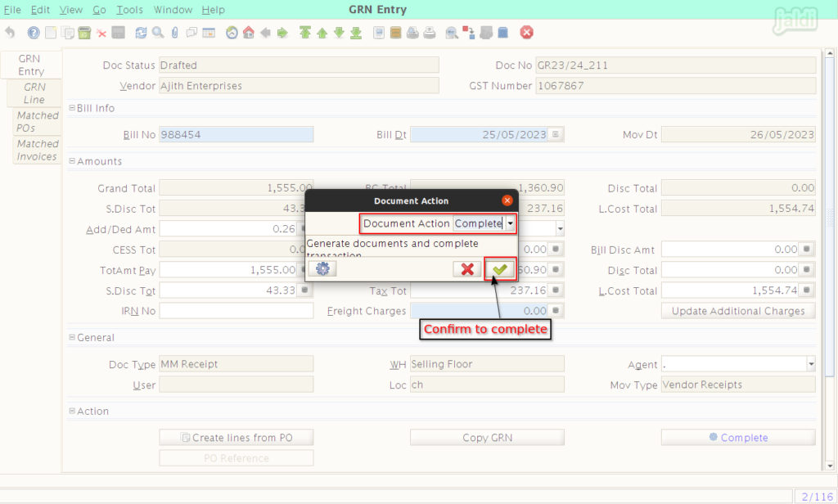The image size is (838, 504).
Task: Open the Archive cabinet icon
Action: tap(395, 33)
